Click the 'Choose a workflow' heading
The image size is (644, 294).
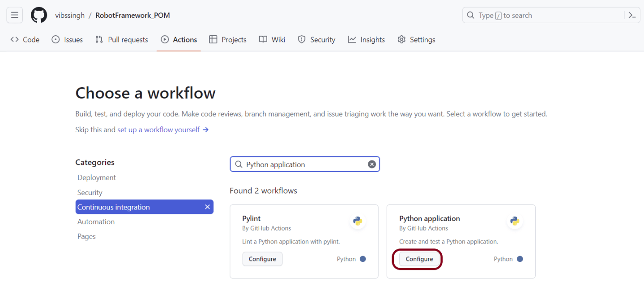pos(145,93)
